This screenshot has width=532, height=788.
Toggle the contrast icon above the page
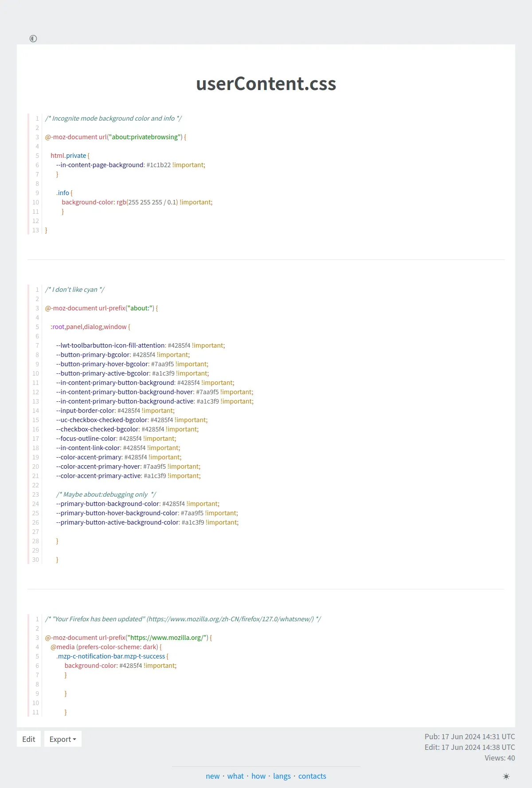(x=33, y=39)
